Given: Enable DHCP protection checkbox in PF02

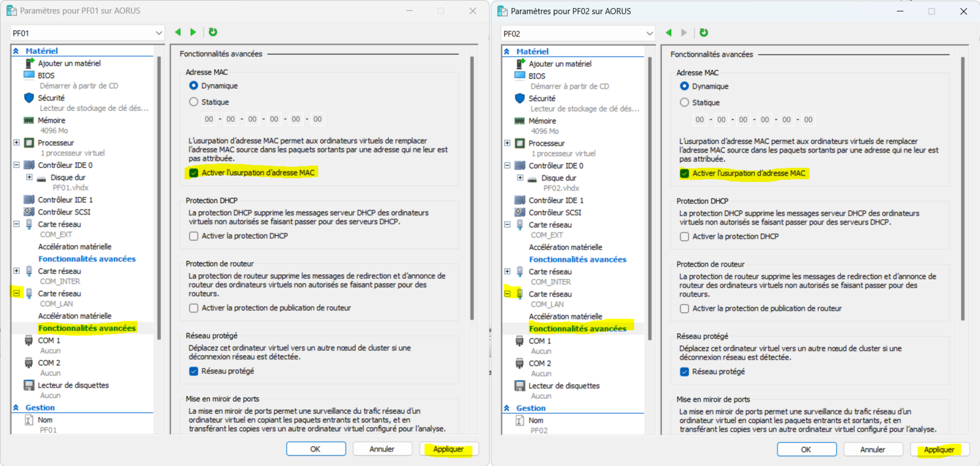Looking at the screenshot, I should pos(684,237).
